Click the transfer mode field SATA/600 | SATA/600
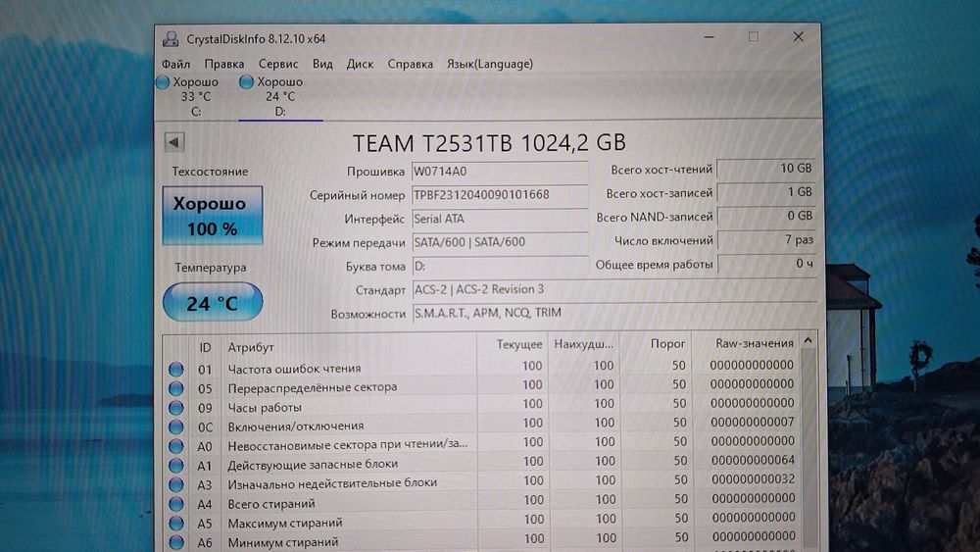 tap(500, 242)
